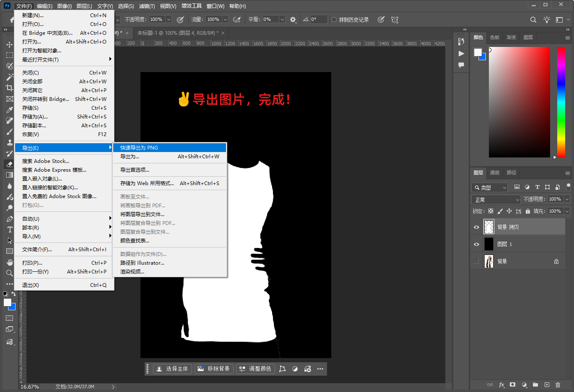The height and width of the screenshot is (392, 574).
Task: Select the Crop tool
Action: [x=9, y=88]
